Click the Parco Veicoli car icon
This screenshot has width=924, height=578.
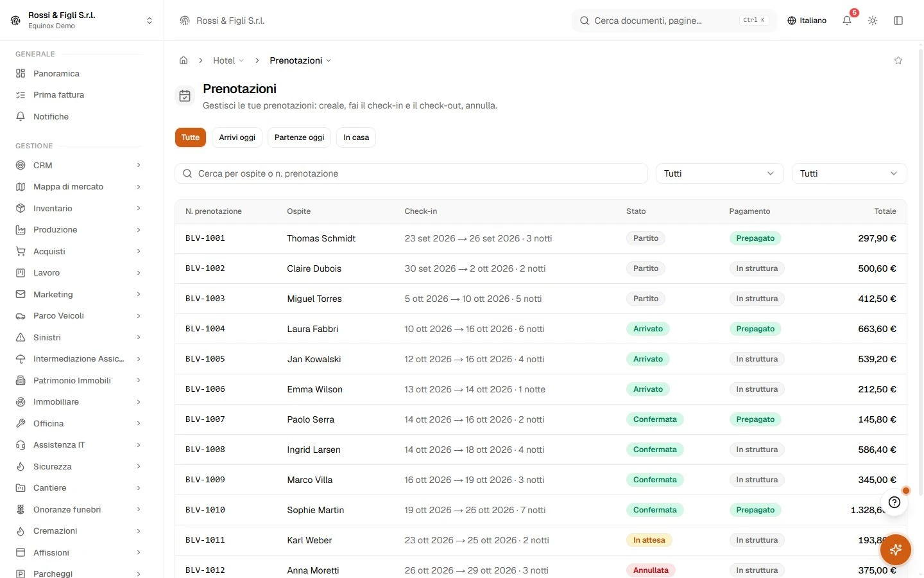pyautogui.click(x=21, y=316)
